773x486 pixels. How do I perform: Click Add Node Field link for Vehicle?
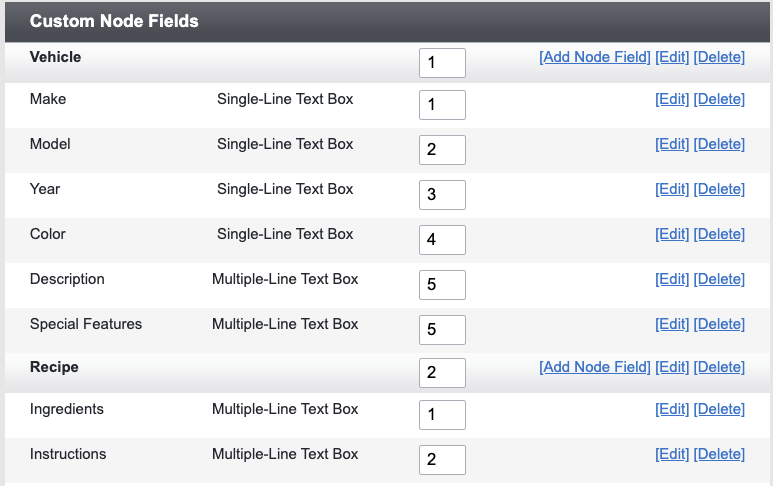(595, 57)
